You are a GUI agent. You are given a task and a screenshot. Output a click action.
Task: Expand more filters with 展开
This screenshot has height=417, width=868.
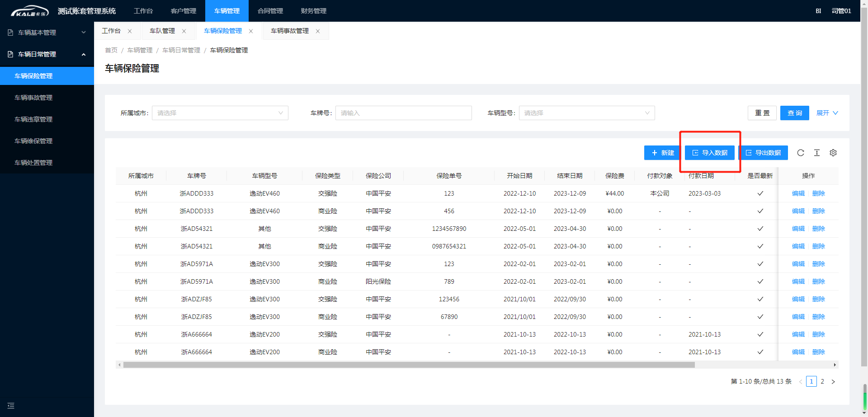[x=827, y=113]
